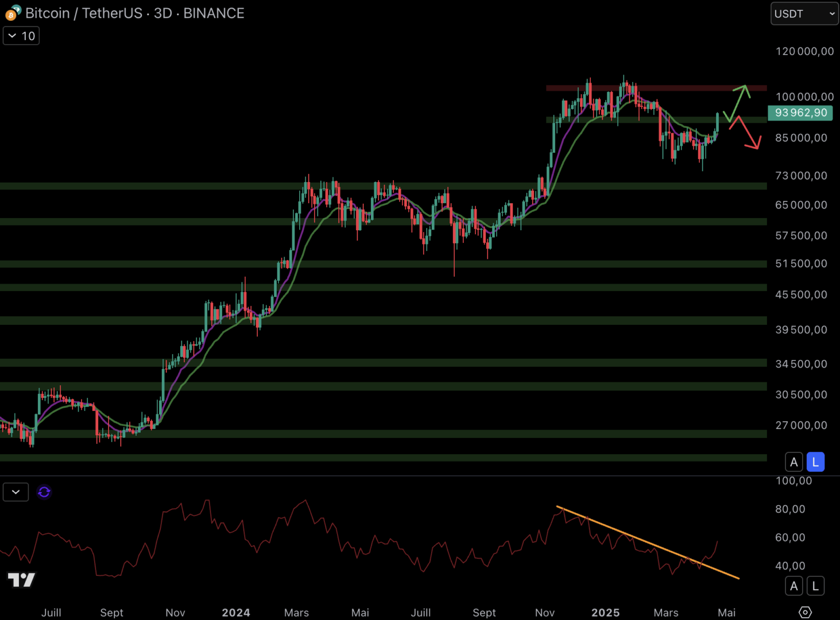Open chart settings gear icon
Screen dimensions: 840x620
point(805,612)
